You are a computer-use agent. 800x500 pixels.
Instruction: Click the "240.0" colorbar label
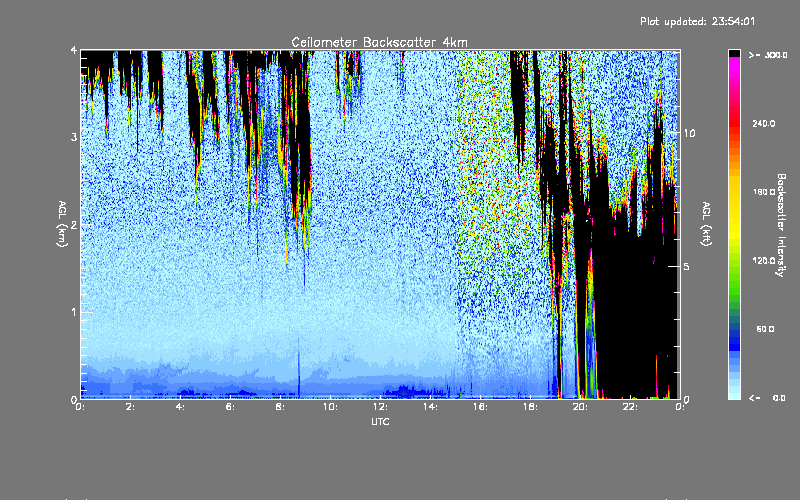[764, 123]
